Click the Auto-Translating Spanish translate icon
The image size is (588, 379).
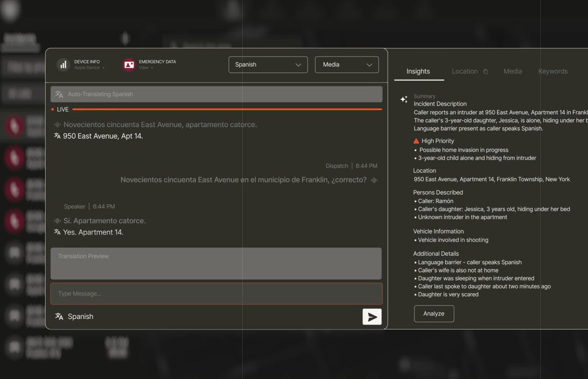tap(60, 94)
